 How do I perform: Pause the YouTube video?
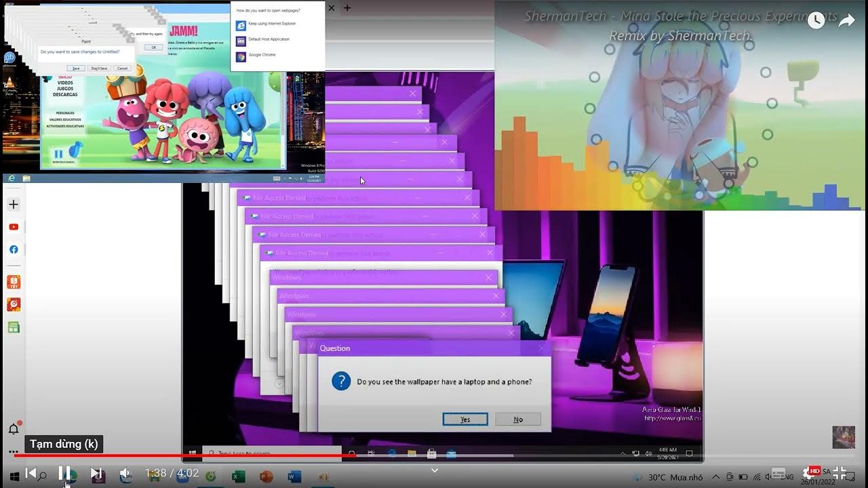[64, 473]
